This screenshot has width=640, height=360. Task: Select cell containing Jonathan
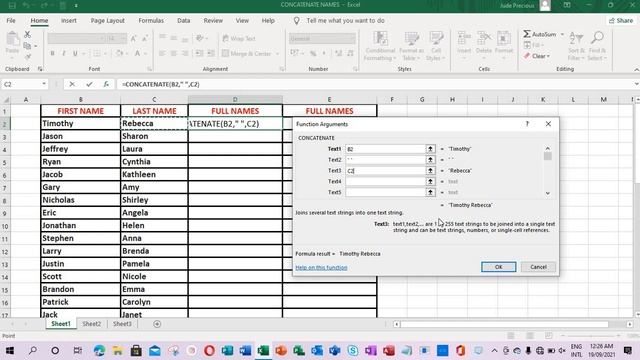coord(80,225)
